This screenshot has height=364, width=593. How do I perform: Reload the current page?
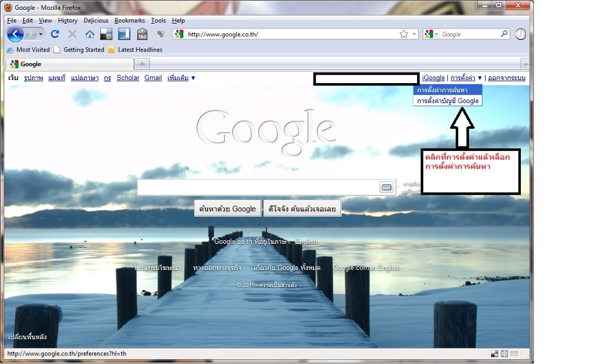[x=55, y=34]
